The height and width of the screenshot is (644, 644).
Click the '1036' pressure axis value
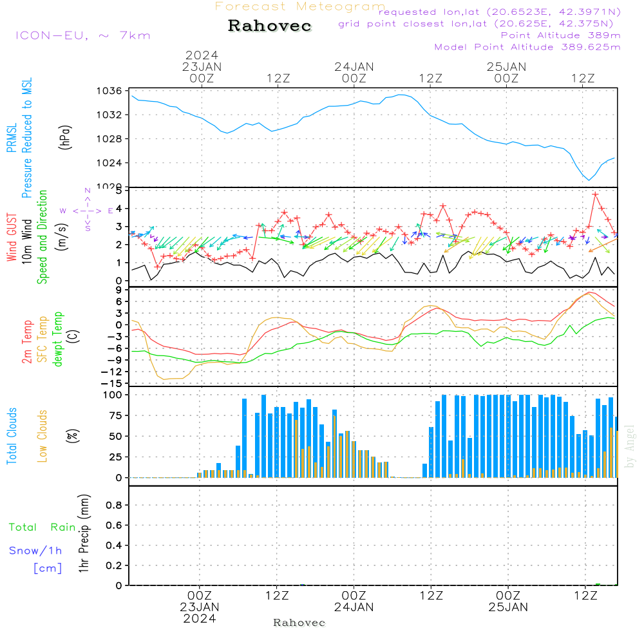click(109, 91)
